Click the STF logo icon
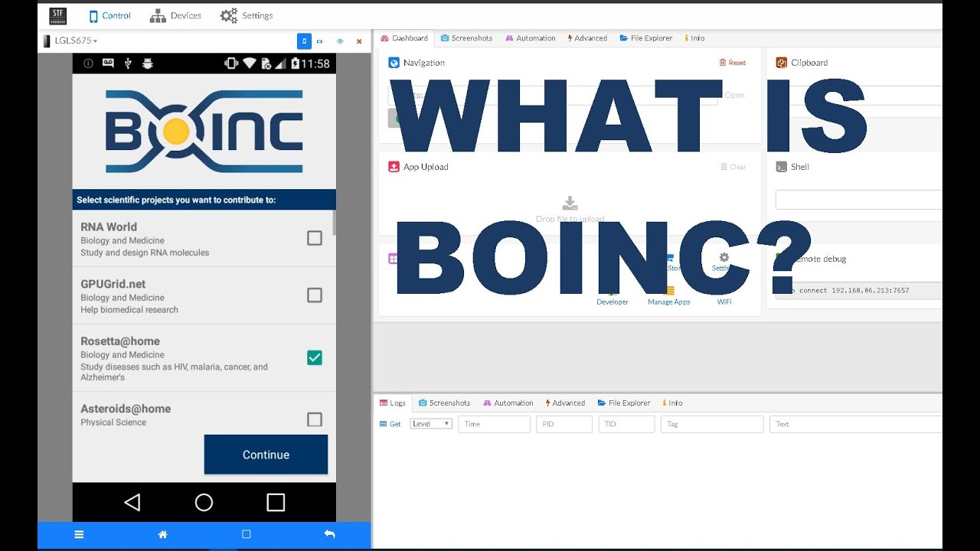 [x=57, y=15]
